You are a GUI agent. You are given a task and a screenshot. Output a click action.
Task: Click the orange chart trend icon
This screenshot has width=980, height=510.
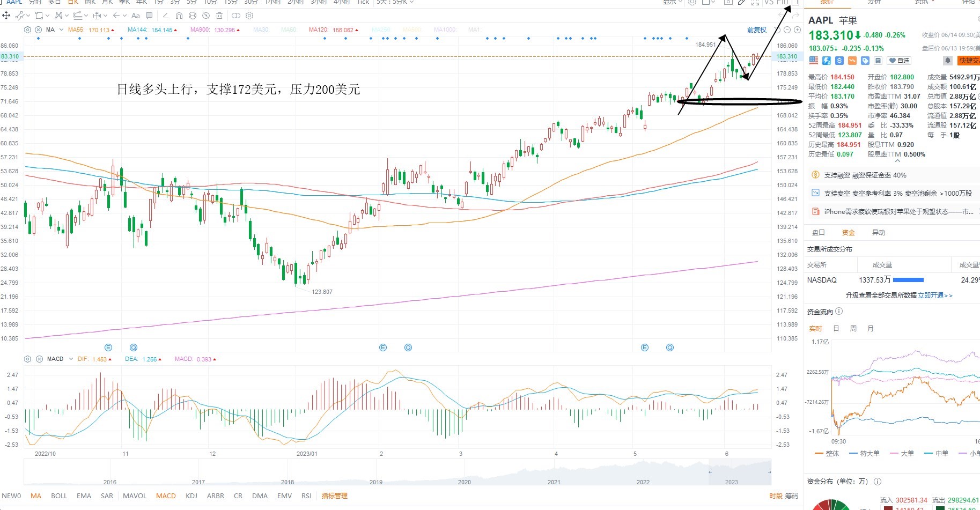(852, 61)
